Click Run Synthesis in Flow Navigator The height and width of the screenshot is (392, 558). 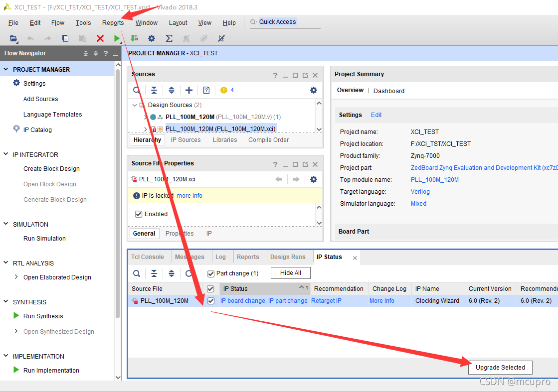tap(43, 316)
